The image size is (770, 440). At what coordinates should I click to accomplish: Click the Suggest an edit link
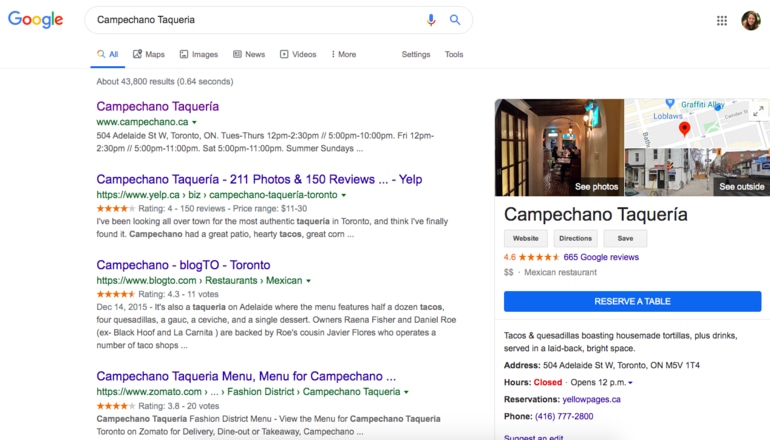point(534,437)
